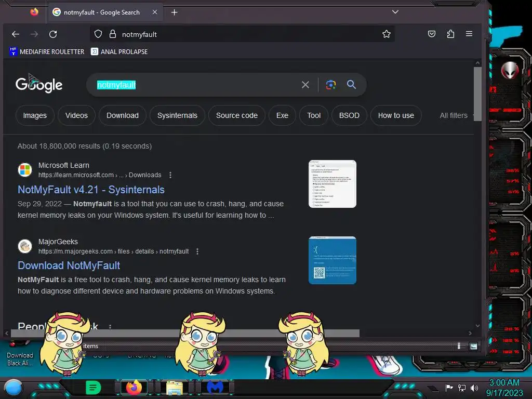The height and width of the screenshot is (399, 532).
Task: Open tracking protection shield icon
Action: click(98, 34)
